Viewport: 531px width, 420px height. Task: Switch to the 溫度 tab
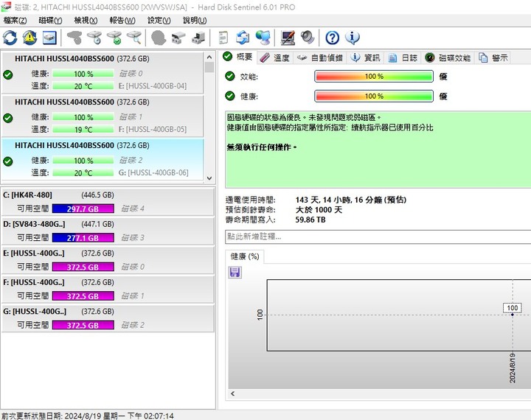click(x=274, y=58)
